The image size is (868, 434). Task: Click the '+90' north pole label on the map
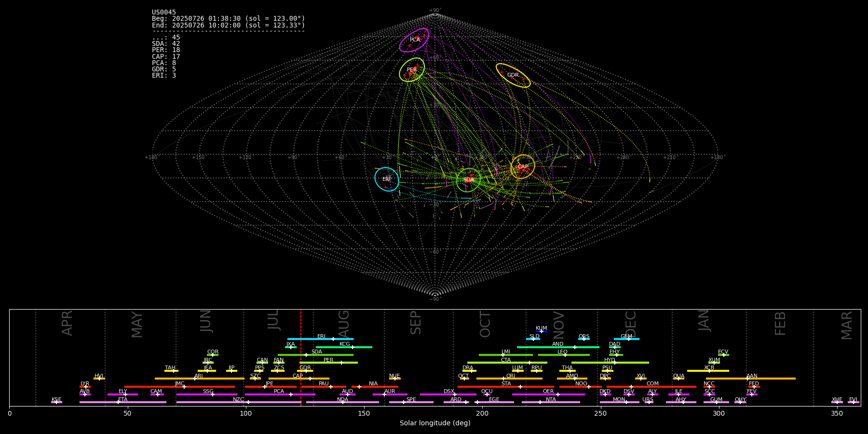[434, 11]
